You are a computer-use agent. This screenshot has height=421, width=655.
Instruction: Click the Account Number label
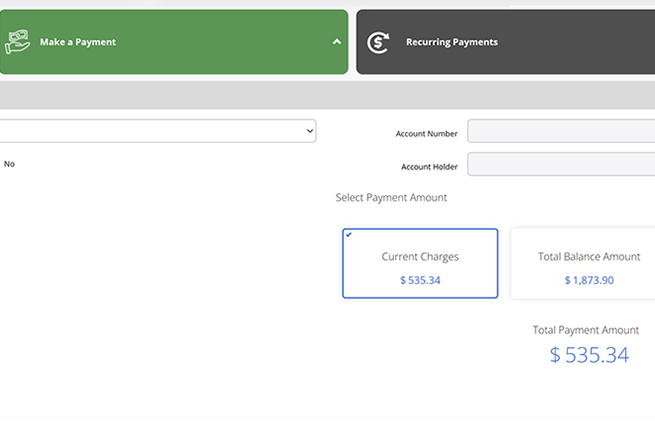427,133
